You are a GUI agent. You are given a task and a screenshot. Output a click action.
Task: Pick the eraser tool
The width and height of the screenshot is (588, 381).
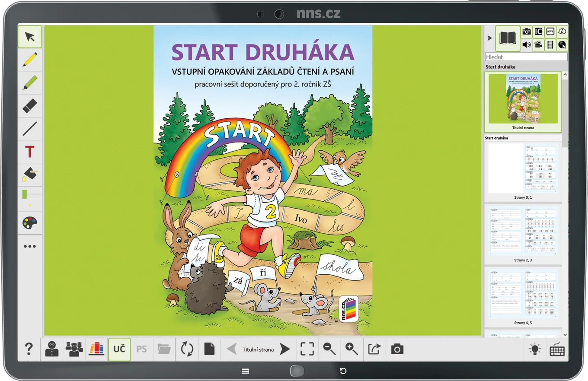point(30,105)
